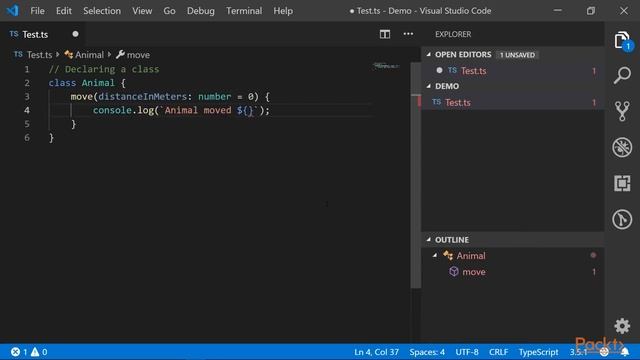Open the Manage gear settings icon
Viewport: 640px width, 360px height.
pos(622,326)
